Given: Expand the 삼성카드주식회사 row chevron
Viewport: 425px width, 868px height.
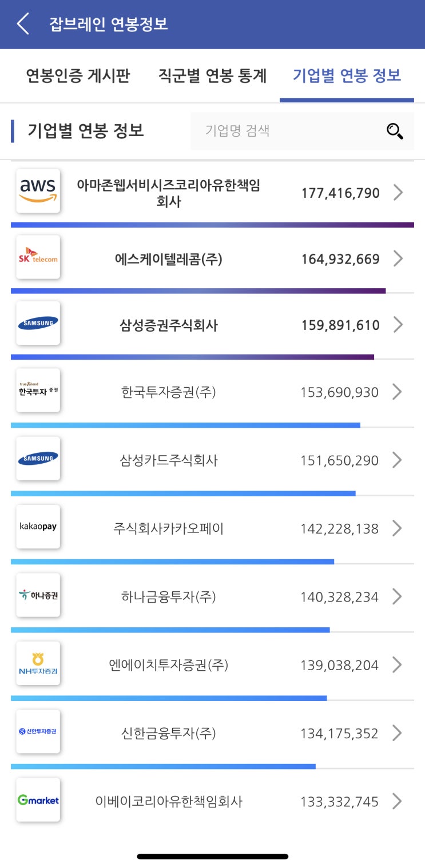Looking at the screenshot, I should coord(398,460).
